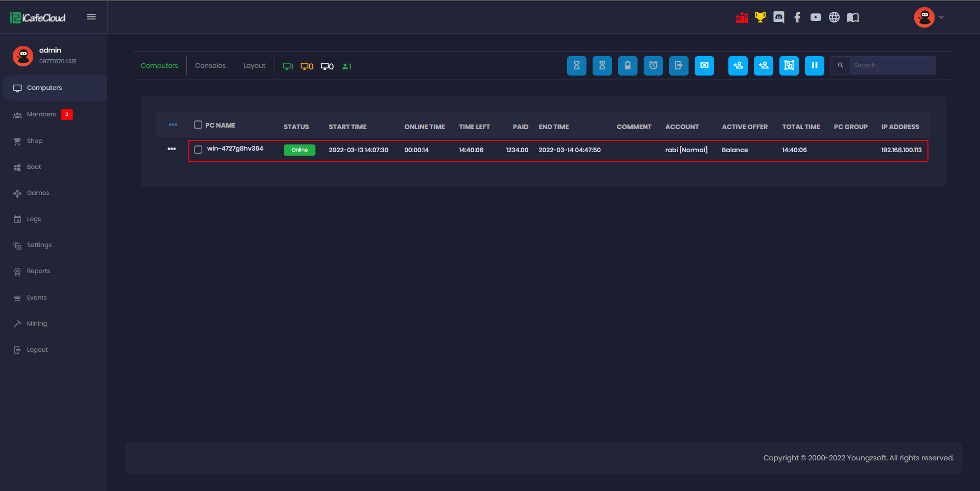Switch to the Consoles tab
This screenshot has height=491, width=980.
[x=210, y=66]
